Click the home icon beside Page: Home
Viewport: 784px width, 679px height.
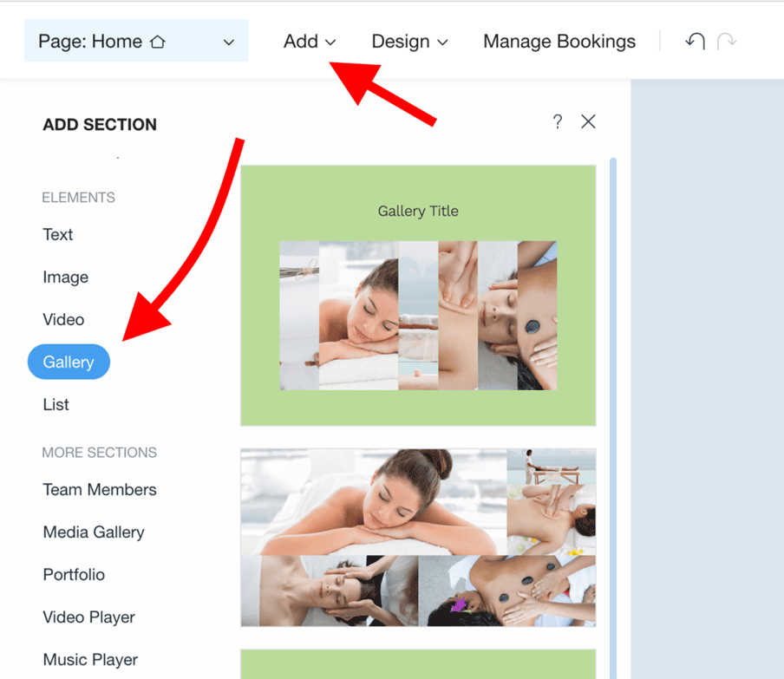[158, 42]
